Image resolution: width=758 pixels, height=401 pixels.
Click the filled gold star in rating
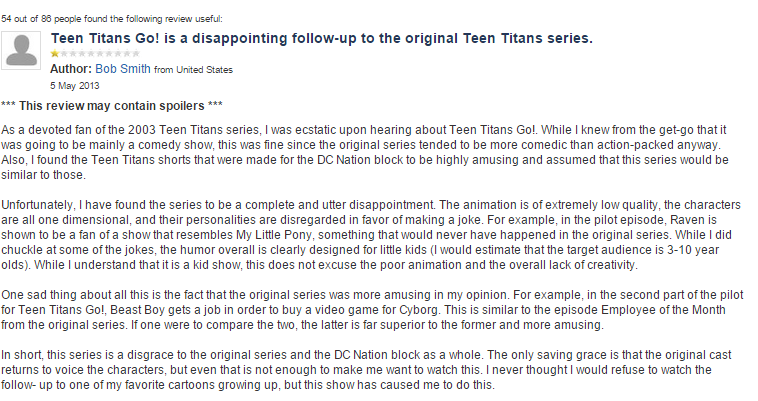point(55,53)
